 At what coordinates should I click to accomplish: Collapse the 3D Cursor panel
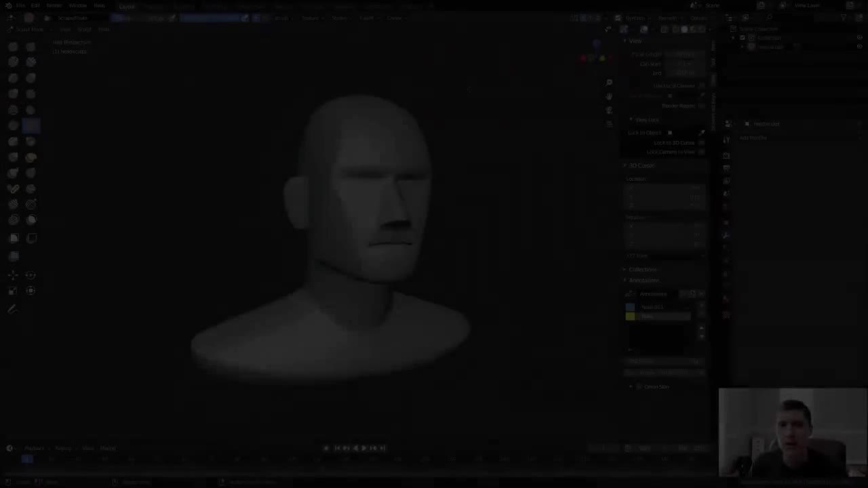(625, 165)
